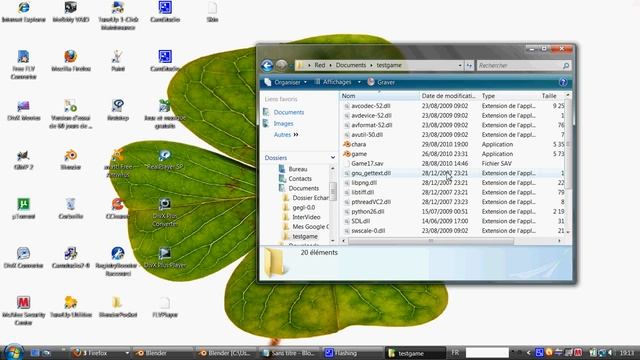
Task: Select SDL.dll in file list
Action: 360,221
